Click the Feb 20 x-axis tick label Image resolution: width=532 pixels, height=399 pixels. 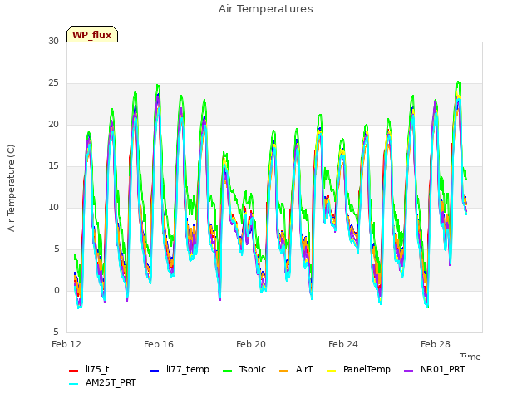point(251,344)
